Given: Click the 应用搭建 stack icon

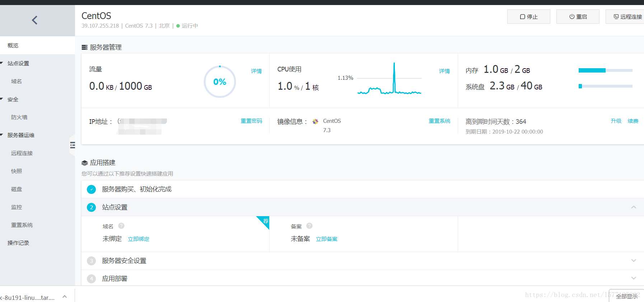Looking at the screenshot, I should [x=85, y=163].
